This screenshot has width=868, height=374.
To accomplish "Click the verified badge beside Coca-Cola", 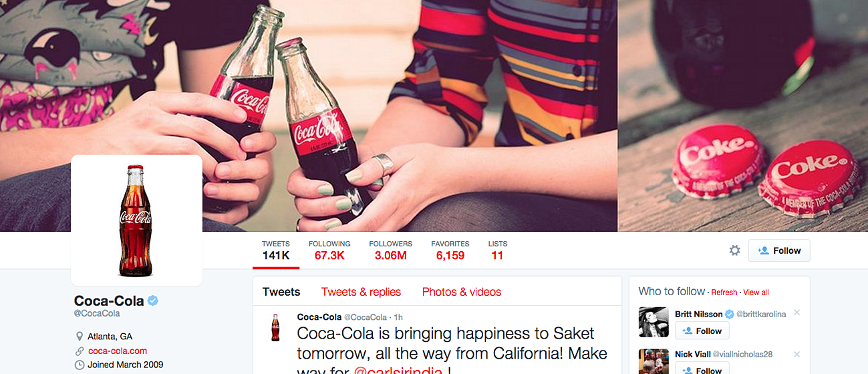I will tap(153, 301).
